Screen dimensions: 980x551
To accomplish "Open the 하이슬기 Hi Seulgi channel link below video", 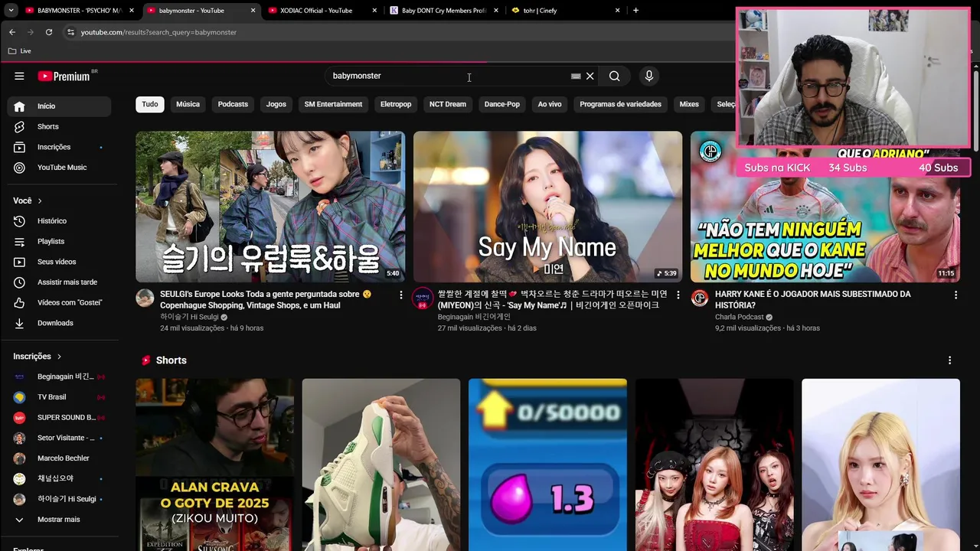I will (189, 317).
